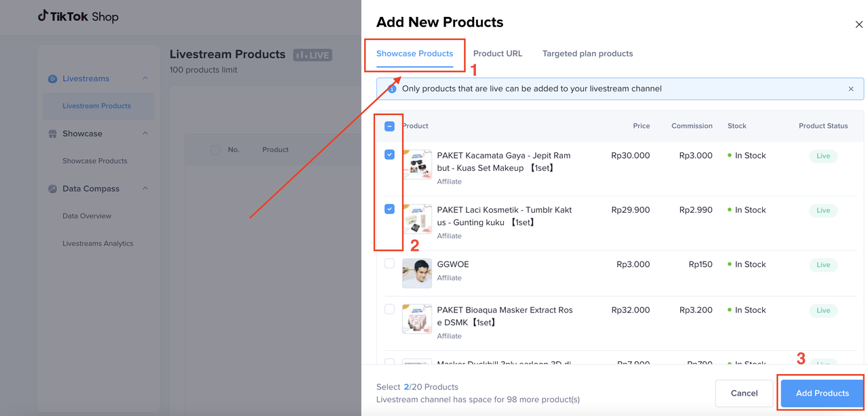This screenshot has height=416, width=868.
Task: Click the Showcase grid icon in sidebar
Action: (x=52, y=133)
